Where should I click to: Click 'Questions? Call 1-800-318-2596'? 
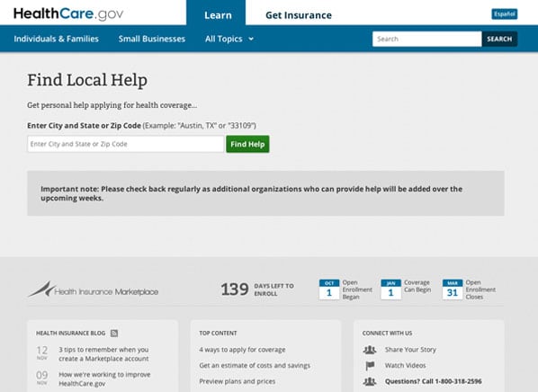(433, 381)
